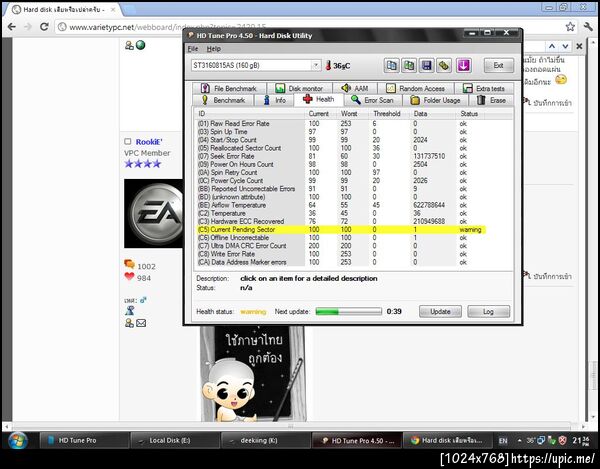Switch to the File Benchmark tab
This screenshot has height=469, width=600.
tap(229, 88)
